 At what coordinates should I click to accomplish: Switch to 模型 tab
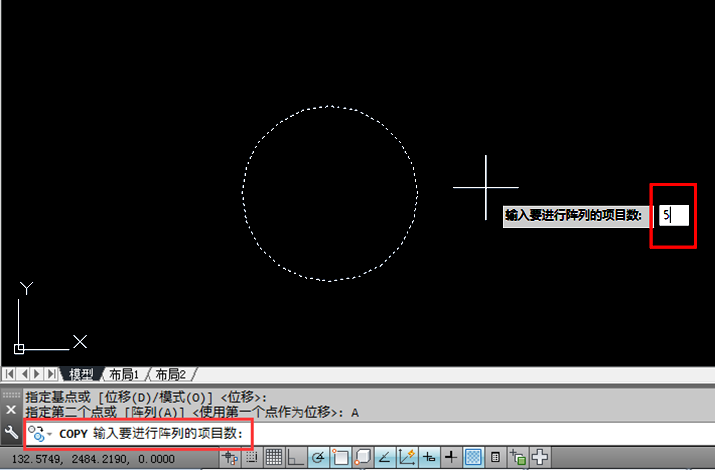pos(81,375)
